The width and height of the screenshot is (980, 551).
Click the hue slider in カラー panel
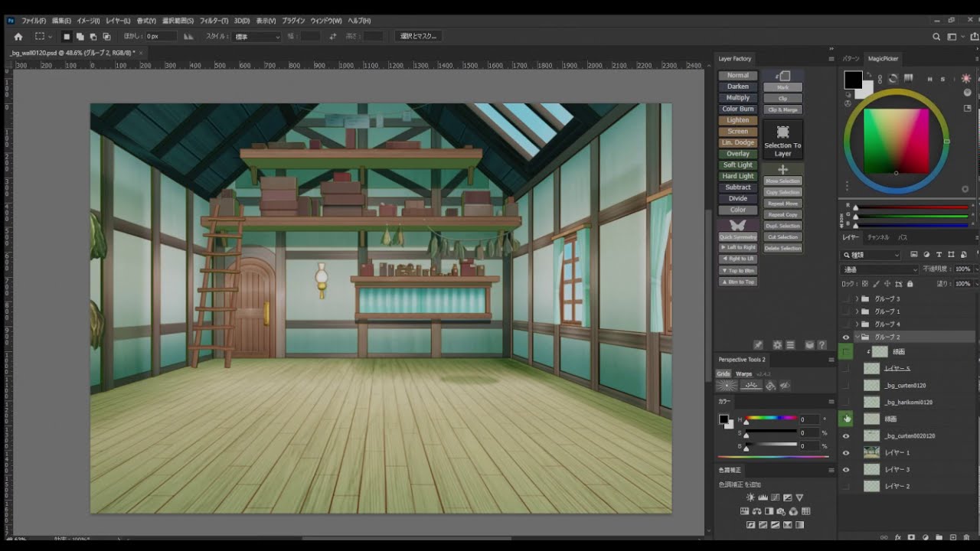(x=771, y=419)
